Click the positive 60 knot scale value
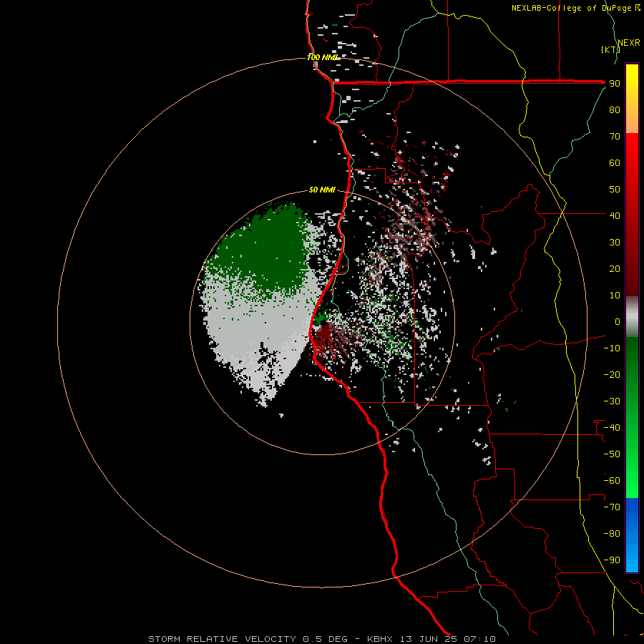Screen dimensions: 644x644 click(x=615, y=162)
